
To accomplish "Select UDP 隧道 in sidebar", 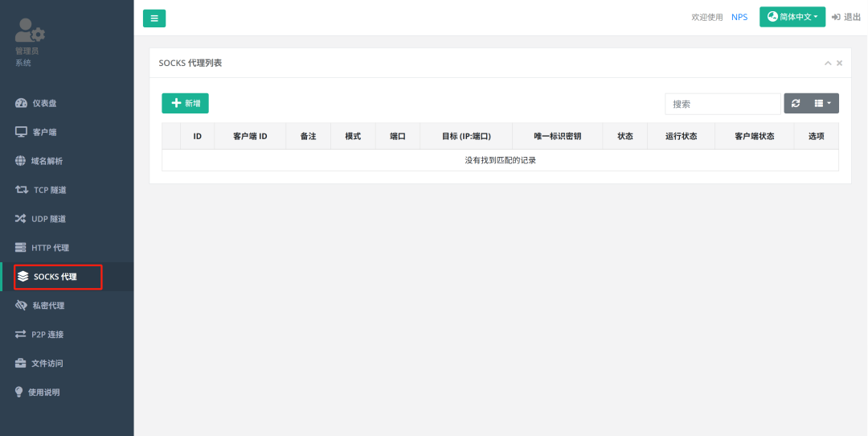I will (x=67, y=219).
